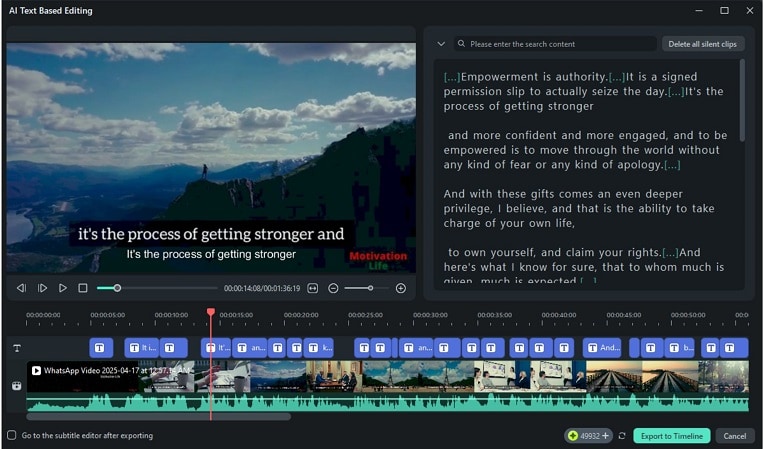Click Export to Timeline button
This screenshot has height=449, width=765.
pos(672,436)
